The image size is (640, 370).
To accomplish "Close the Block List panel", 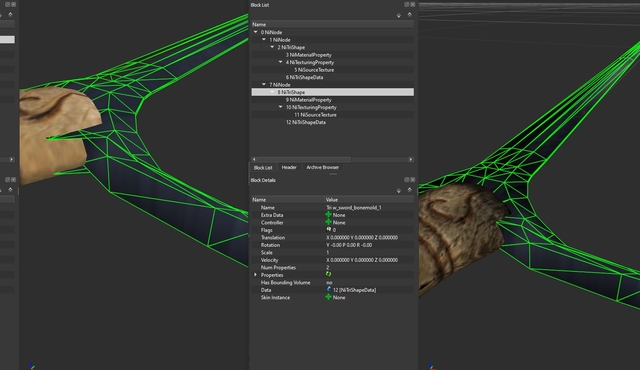I will point(413,4).
